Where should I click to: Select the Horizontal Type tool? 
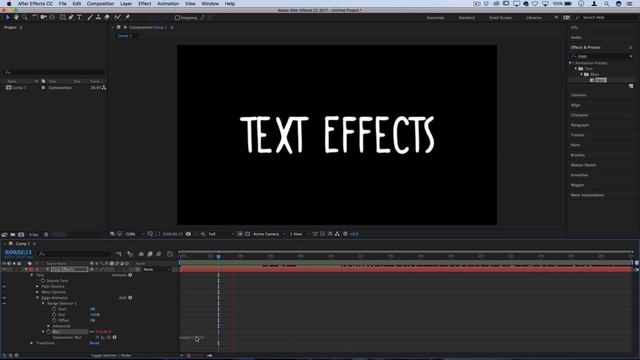(80, 18)
